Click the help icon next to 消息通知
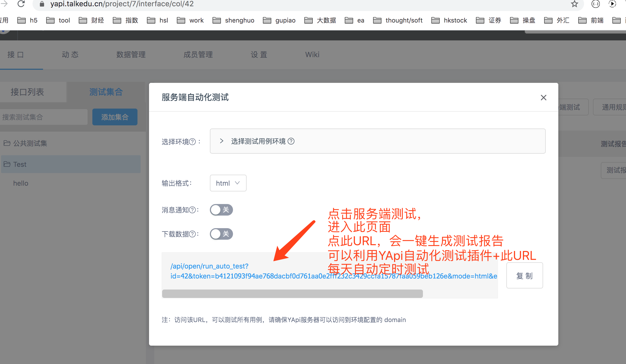The height and width of the screenshot is (364, 626). [x=192, y=210]
